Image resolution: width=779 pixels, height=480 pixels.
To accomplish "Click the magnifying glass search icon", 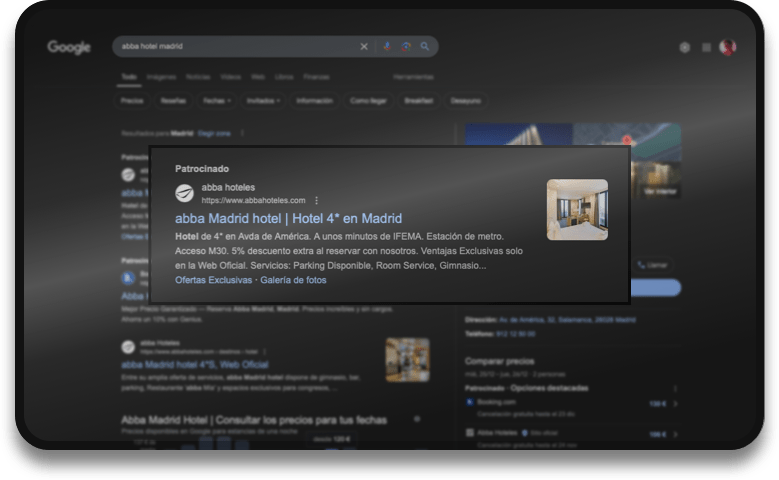I will pos(425,46).
